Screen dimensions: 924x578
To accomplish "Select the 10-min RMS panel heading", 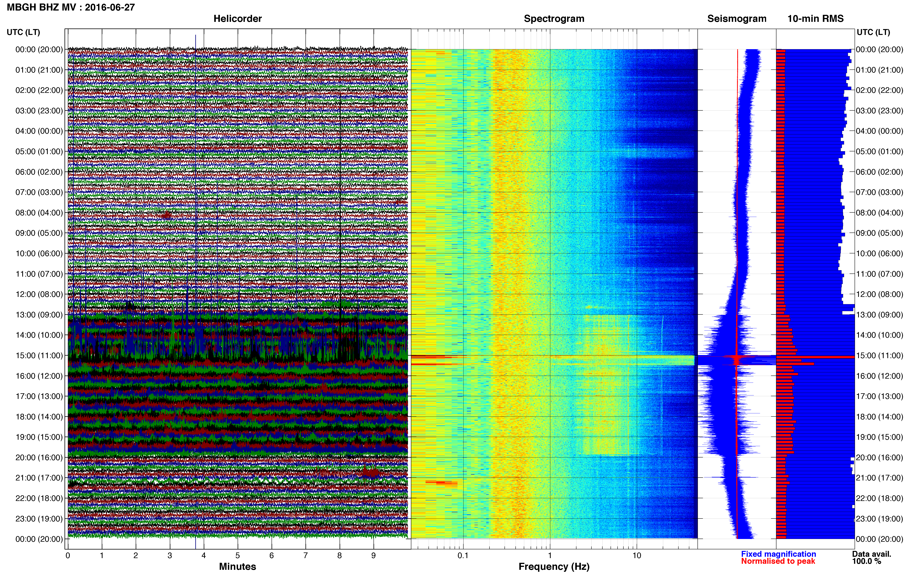I will click(x=816, y=19).
